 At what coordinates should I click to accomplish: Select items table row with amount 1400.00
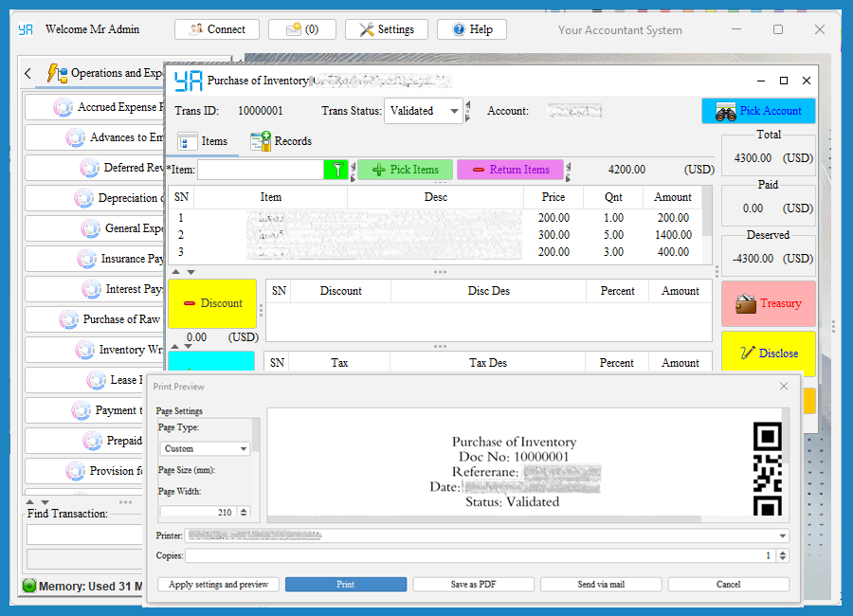point(435,235)
